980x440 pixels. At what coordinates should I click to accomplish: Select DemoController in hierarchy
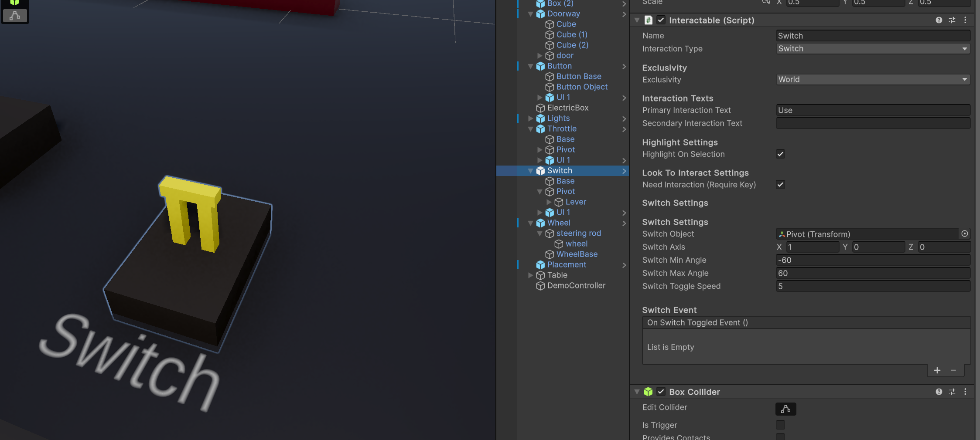576,286
